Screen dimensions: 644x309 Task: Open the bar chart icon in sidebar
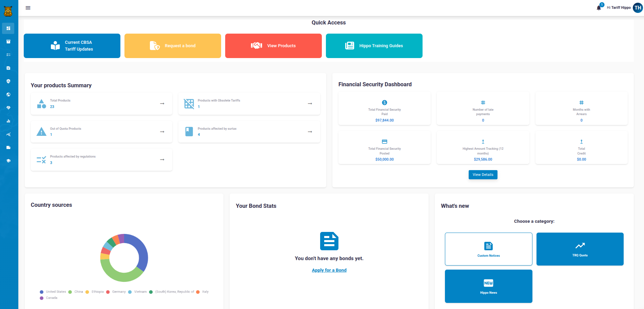click(8, 121)
